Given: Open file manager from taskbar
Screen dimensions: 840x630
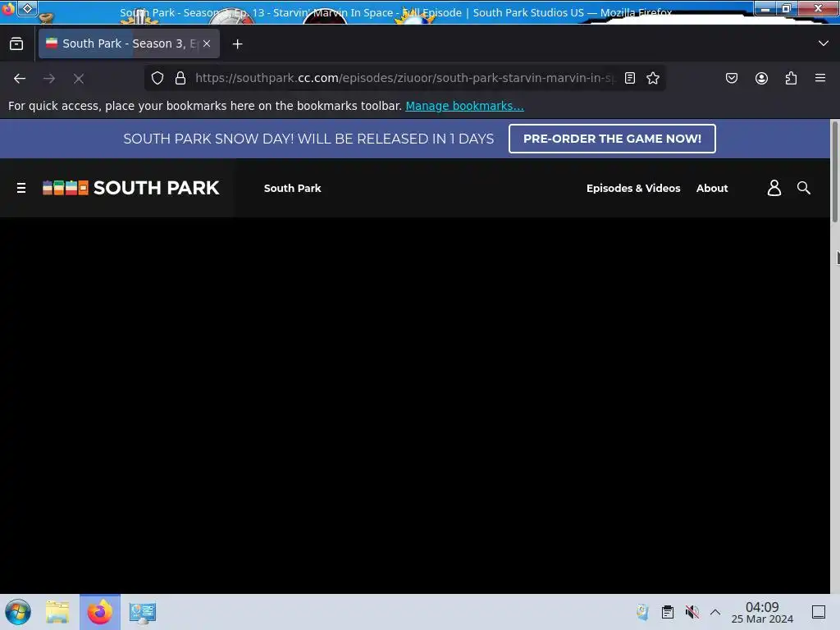Looking at the screenshot, I should [x=57, y=612].
